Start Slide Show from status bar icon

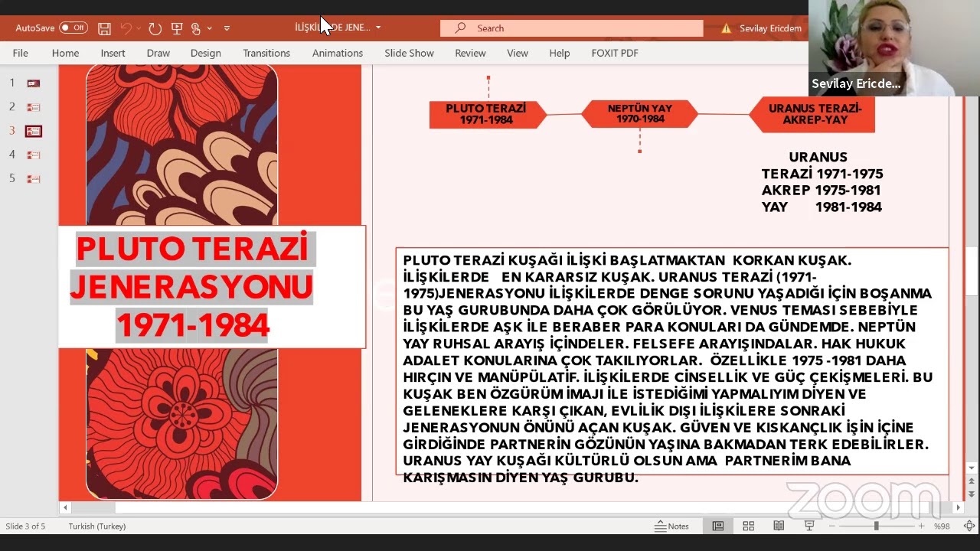tap(809, 526)
